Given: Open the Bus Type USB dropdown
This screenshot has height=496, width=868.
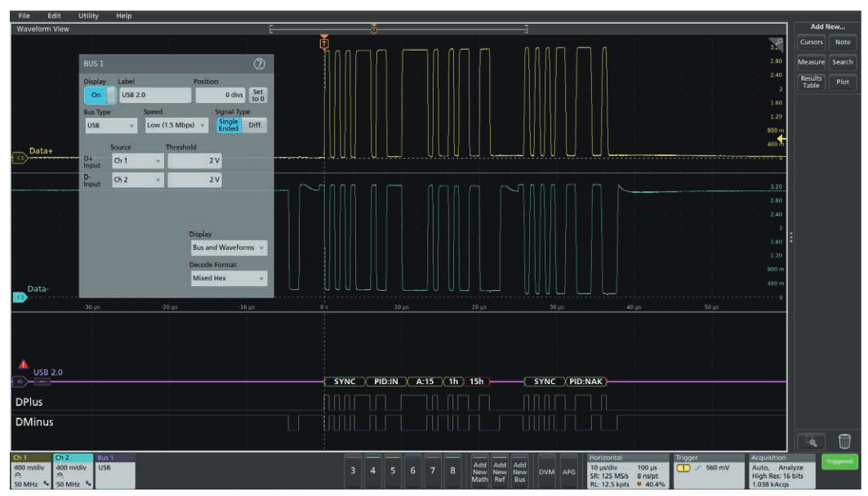Looking at the screenshot, I should pos(110,126).
